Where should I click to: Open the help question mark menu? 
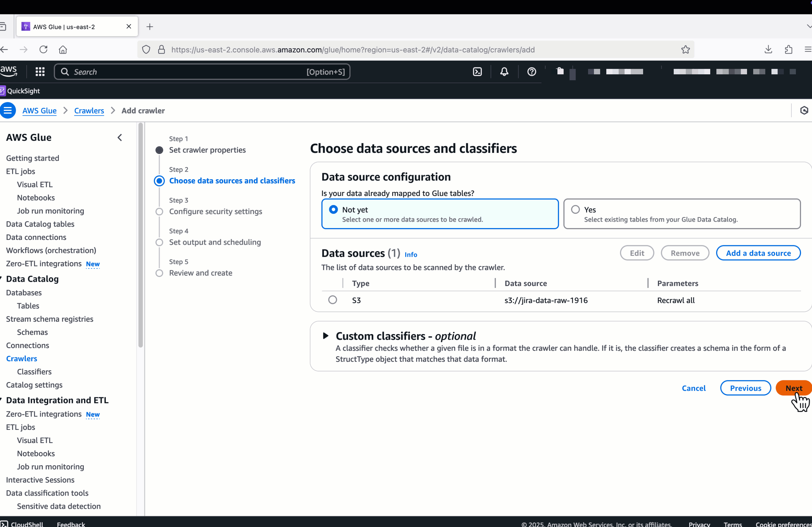[531, 72]
